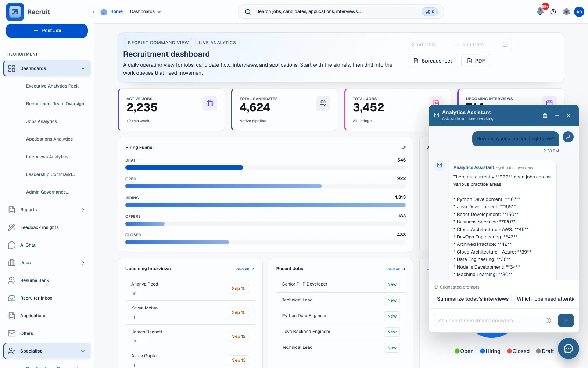The height and width of the screenshot is (368, 588).
Task: Go to Applications Analytics
Action: point(49,139)
